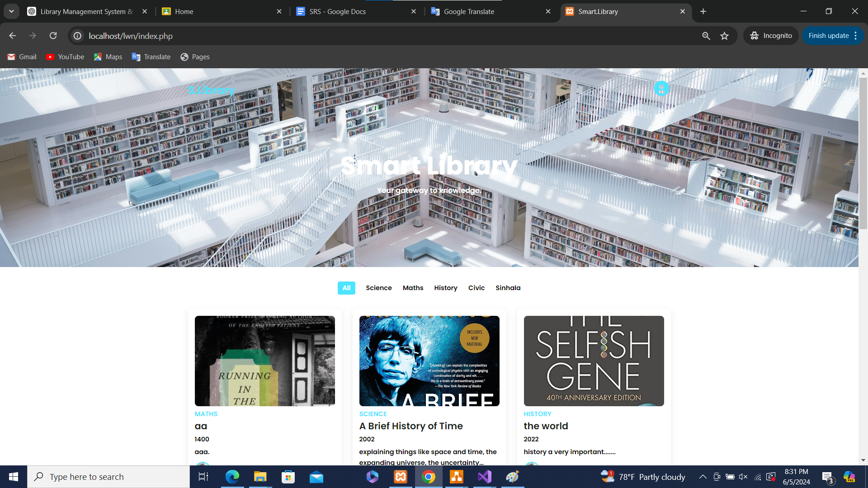The width and height of the screenshot is (868, 488).
Task: Click The Selfish Gene book cover thumbnail
Action: (x=594, y=361)
